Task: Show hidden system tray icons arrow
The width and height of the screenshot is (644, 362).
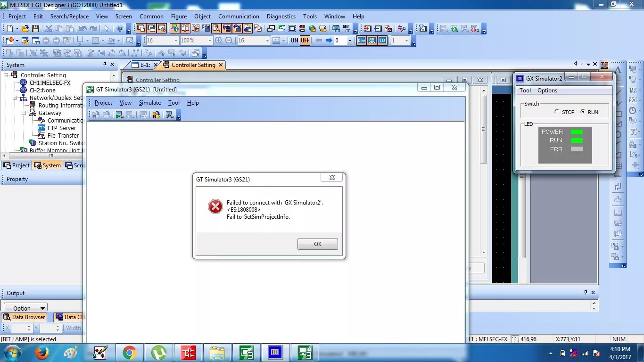Action: point(551,353)
